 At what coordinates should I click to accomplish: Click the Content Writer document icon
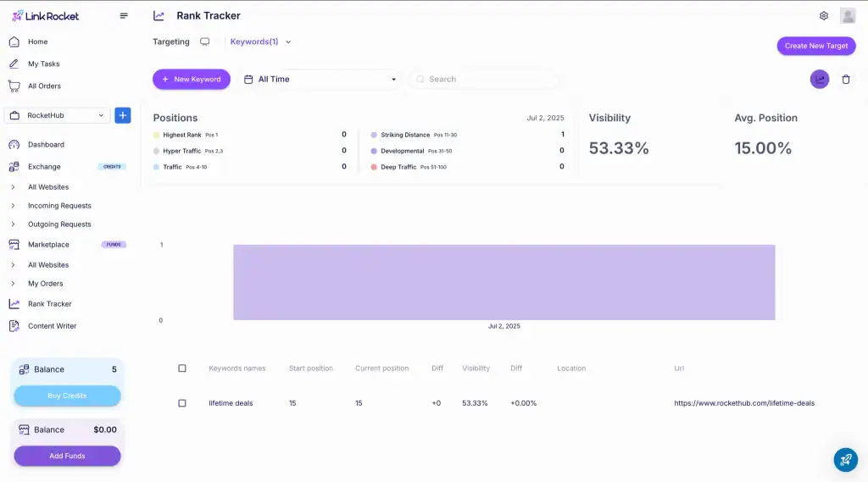14,326
